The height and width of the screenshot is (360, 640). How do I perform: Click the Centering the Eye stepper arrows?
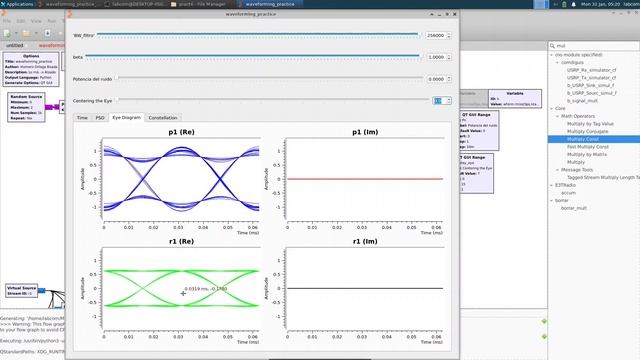pos(449,100)
